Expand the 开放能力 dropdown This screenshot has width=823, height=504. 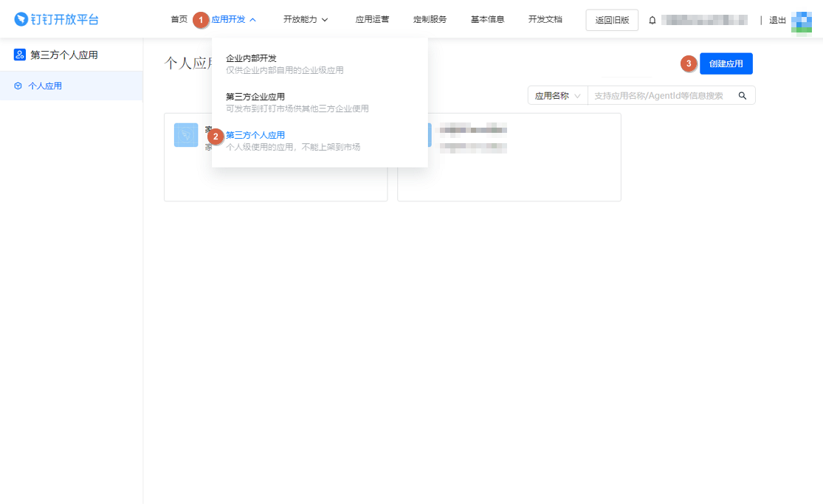tap(306, 20)
